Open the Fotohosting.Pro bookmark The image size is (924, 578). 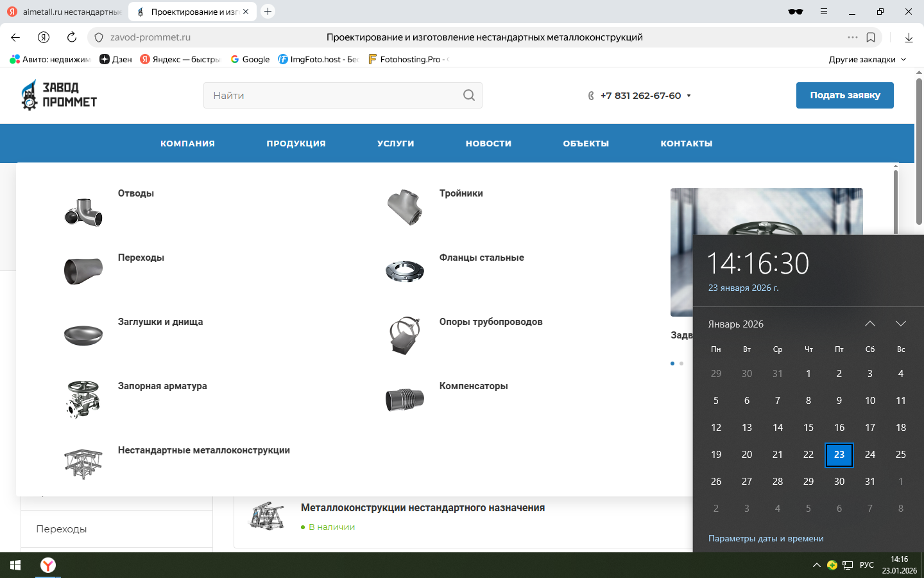click(407, 59)
